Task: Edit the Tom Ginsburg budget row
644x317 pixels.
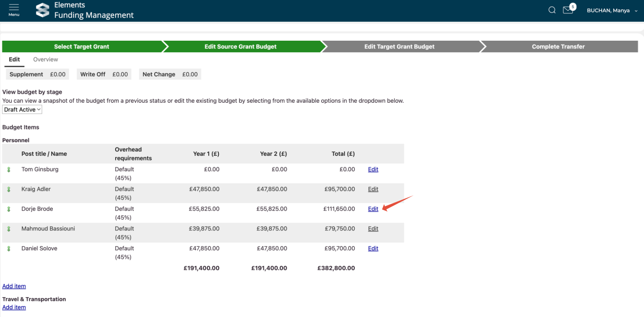Action: (373, 170)
